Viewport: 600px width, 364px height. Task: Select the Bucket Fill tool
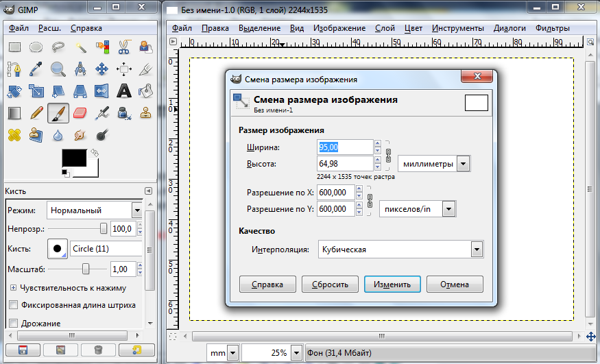click(x=146, y=91)
